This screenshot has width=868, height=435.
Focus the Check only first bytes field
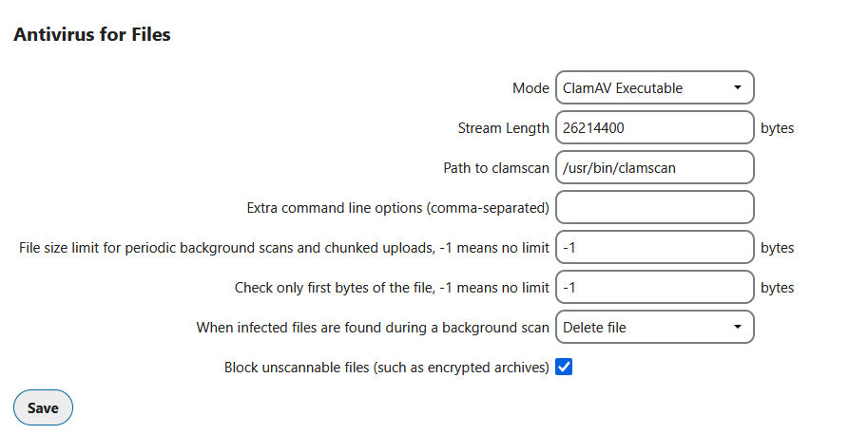[654, 288]
